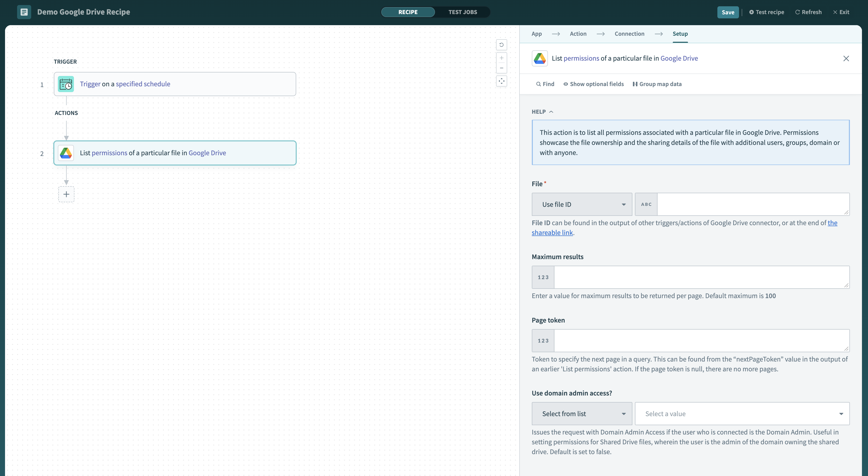Click the Page token label

(x=548, y=320)
